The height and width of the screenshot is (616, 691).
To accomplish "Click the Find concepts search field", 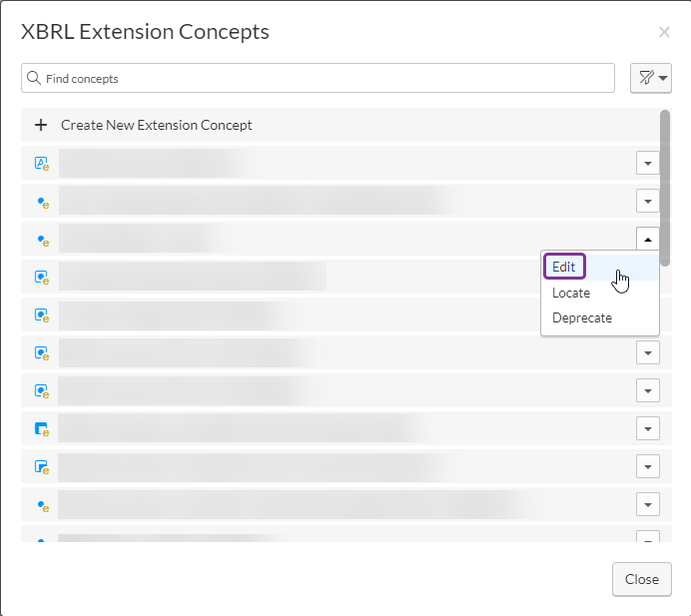I will coord(320,78).
